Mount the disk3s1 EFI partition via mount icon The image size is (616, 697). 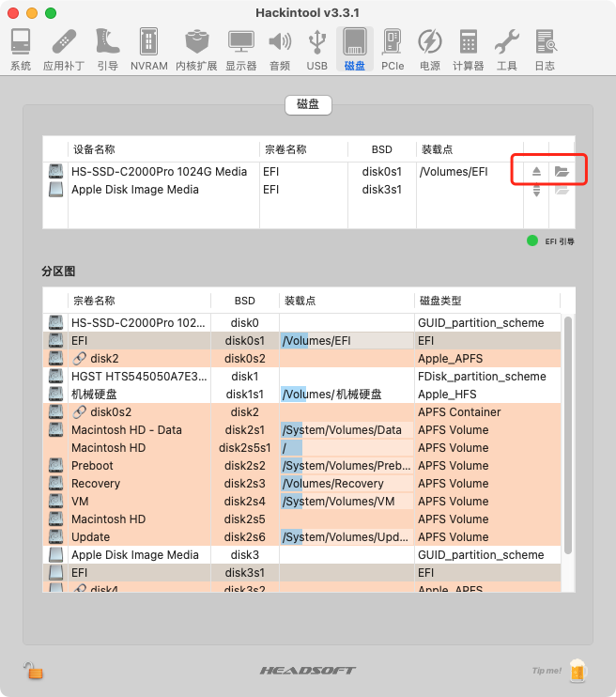click(536, 191)
